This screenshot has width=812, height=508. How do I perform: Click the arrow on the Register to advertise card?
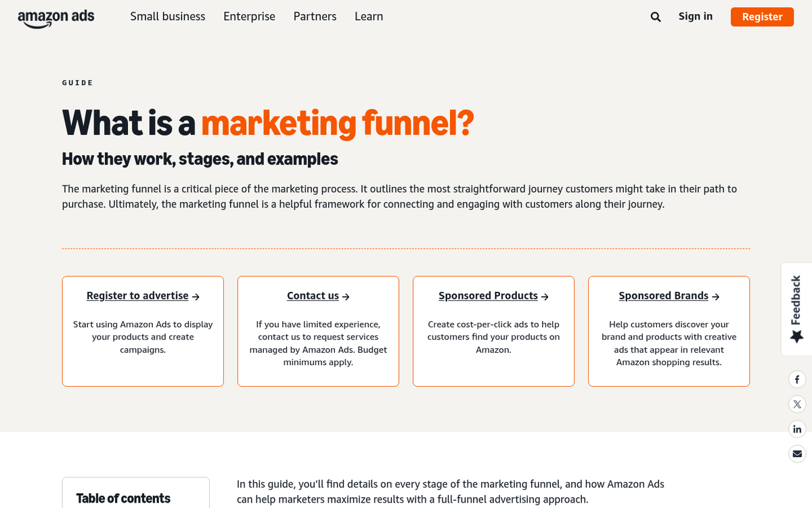195,296
